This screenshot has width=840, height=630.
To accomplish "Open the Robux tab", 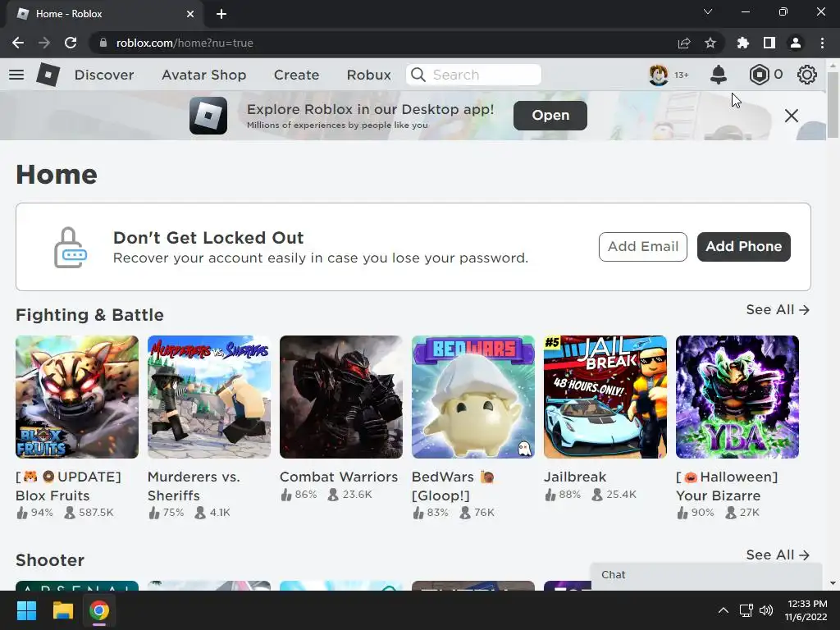I will click(368, 75).
